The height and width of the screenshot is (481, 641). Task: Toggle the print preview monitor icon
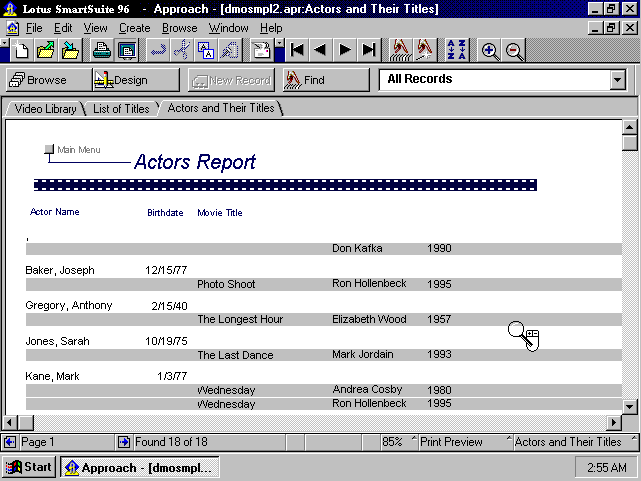coord(127,50)
